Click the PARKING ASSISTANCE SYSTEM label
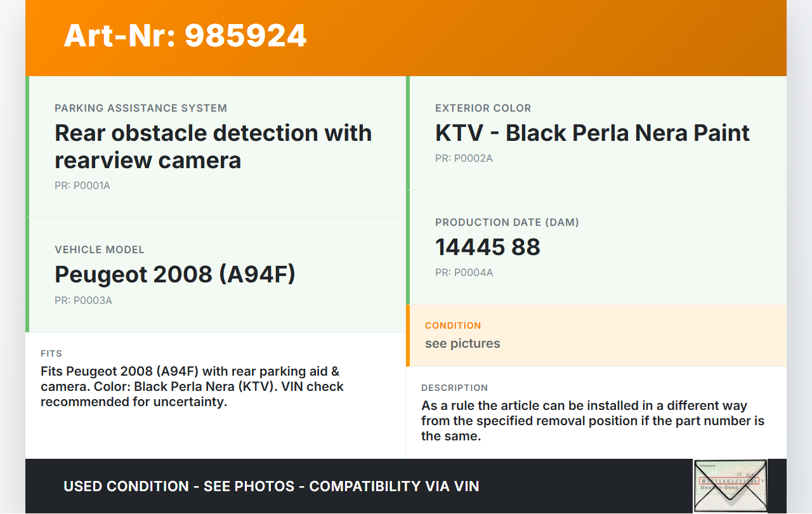812x514 pixels. pos(141,109)
